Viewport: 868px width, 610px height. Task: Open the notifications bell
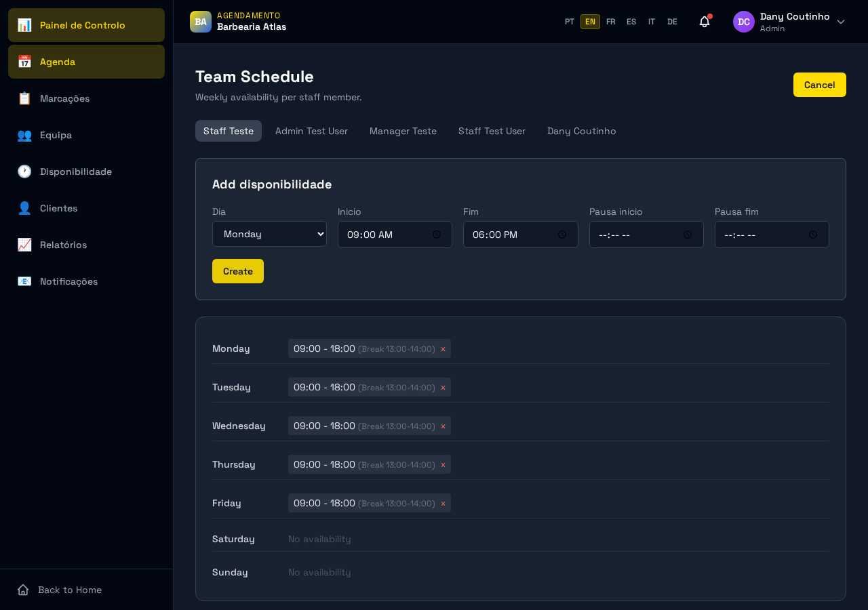(x=705, y=22)
